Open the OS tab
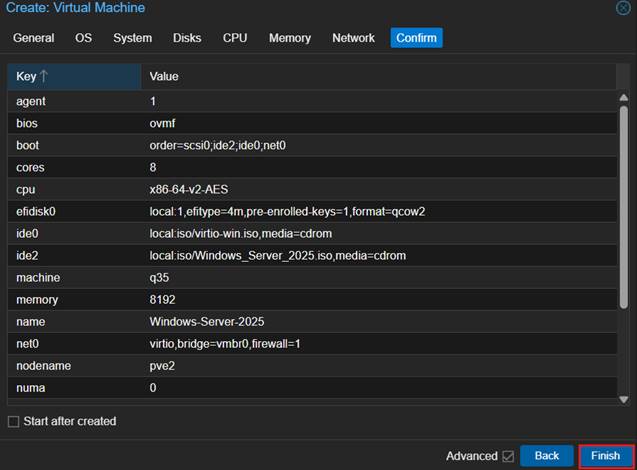 click(x=84, y=38)
